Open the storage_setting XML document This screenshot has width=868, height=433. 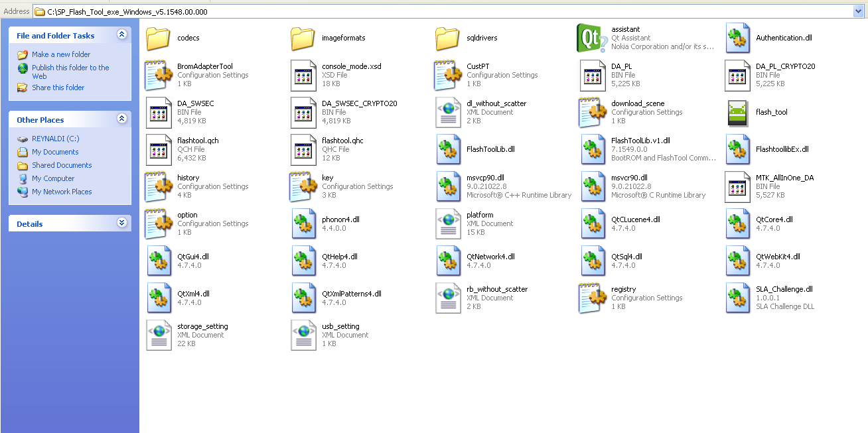tap(159, 335)
